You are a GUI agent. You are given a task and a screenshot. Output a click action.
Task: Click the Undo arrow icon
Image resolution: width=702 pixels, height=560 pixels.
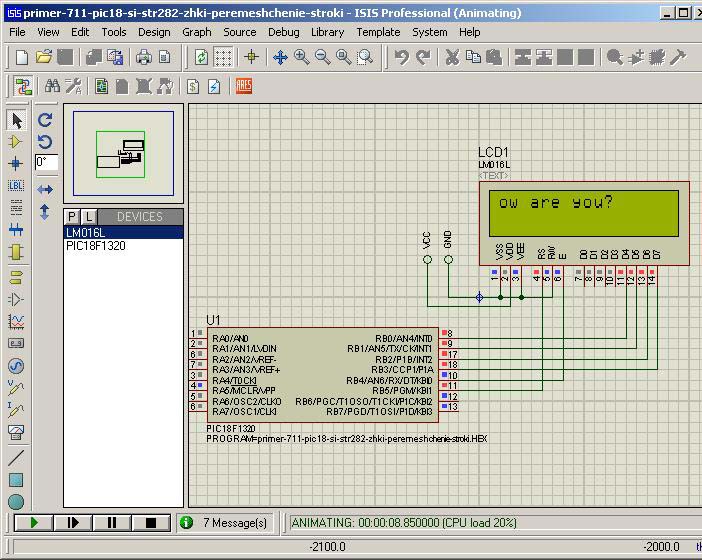[x=402, y=58]
